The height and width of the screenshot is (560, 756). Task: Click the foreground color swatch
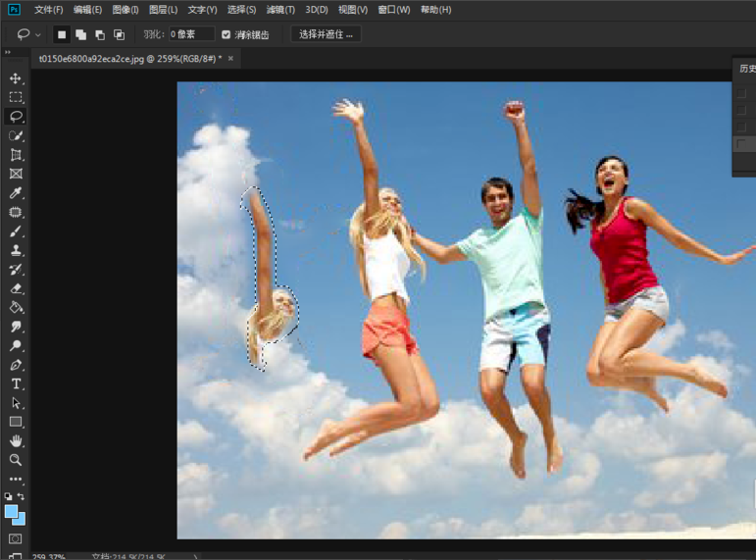[12, 512]
